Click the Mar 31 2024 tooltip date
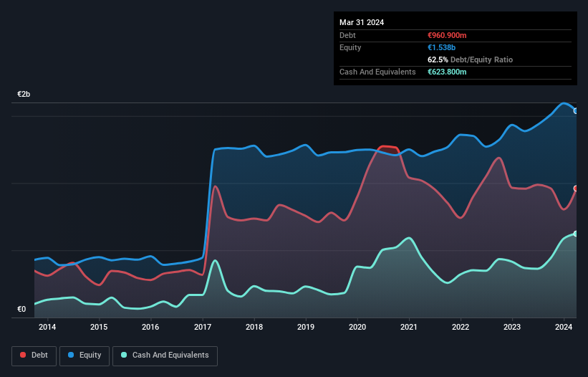The width and height of the screenshot is (588, 377). click(362, 22)
